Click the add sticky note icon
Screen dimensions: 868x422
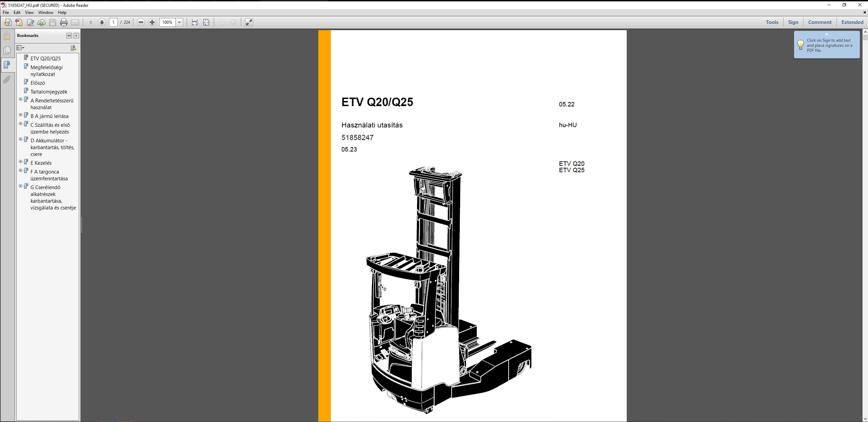222,22
